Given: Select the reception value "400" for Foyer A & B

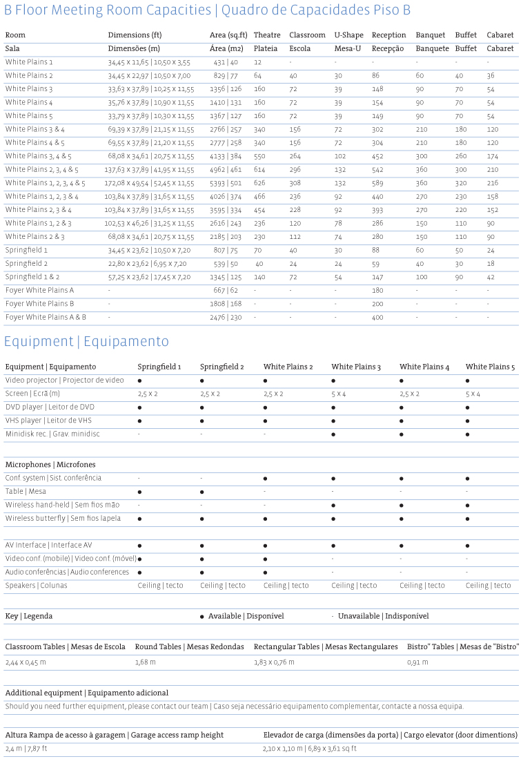Looking at the screenshot, I should tap(377, 318).
